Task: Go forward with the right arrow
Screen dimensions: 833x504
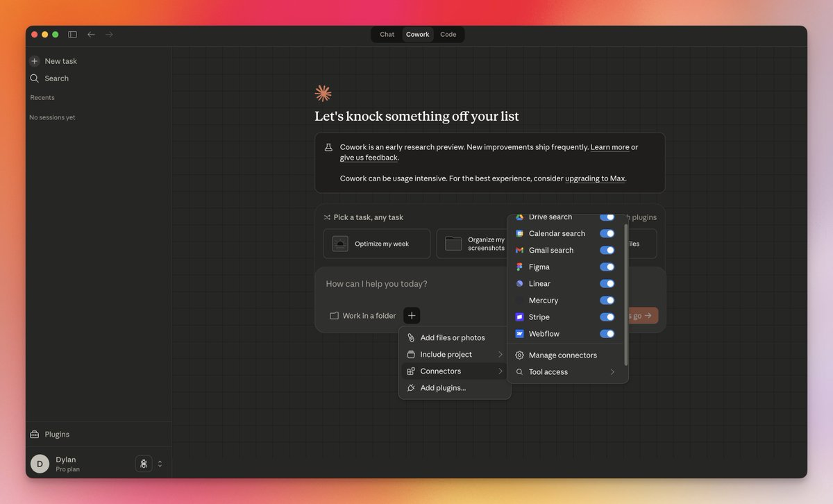Action: [x=109, y=35]
